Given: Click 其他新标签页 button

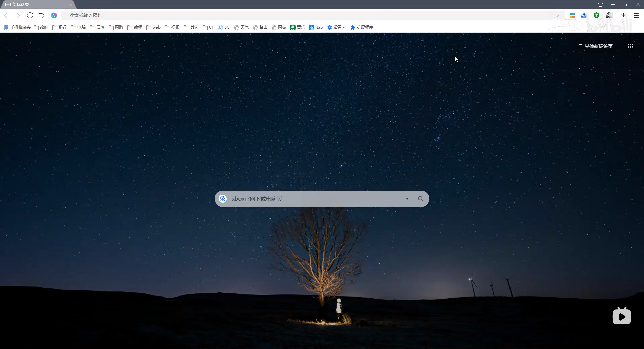Looking at the screenshot, I should tap(595, 46).
